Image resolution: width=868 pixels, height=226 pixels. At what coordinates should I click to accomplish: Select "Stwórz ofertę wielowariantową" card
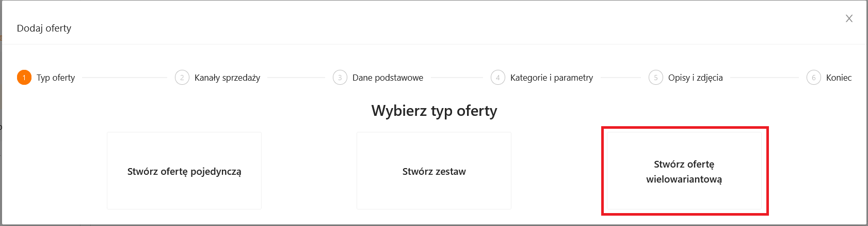click(684, 171)
